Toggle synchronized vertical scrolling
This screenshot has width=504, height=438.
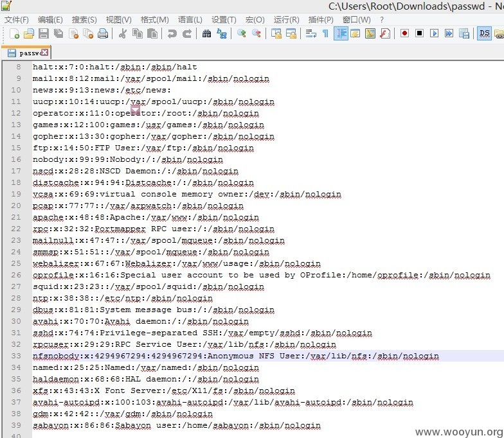coord(276,33)
